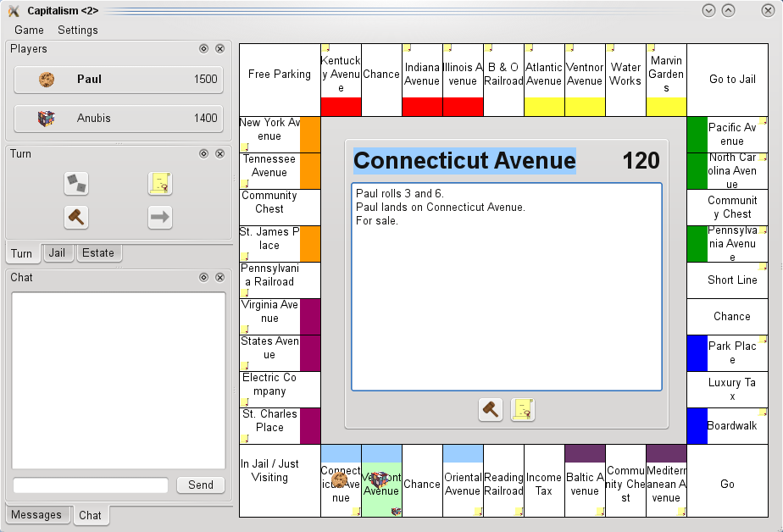Image resolution: width=783 pixels, height=532 pixels.
Task: Select the Illinois Avenue square
Action: (463, 80)
